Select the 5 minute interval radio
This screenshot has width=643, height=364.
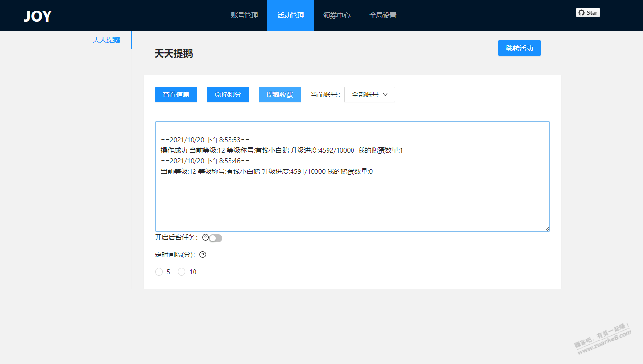159,272
